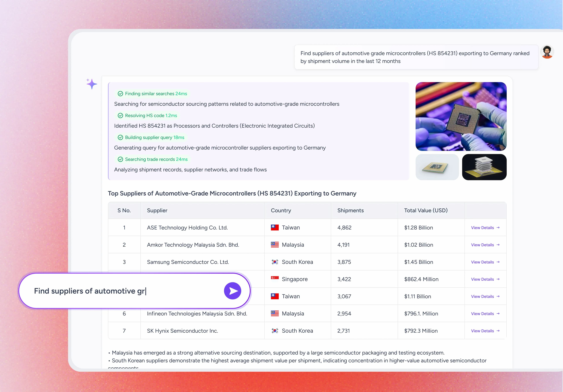Click the $862.4 Million total value
Viewport: 563px width, 392px height.
click(x=421, y=279)
